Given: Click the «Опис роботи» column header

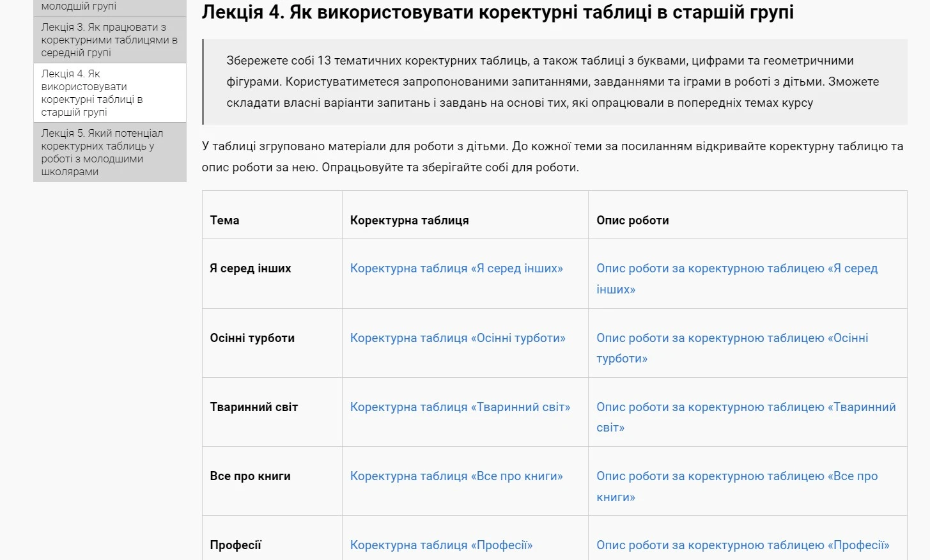Looking at the screenshot, I should [x=632, y=220].
